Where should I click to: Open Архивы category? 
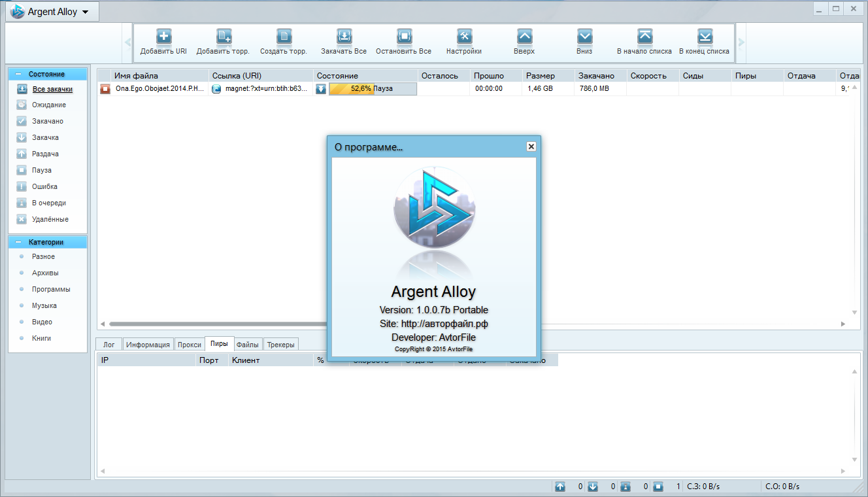click(x=44, y=273)
